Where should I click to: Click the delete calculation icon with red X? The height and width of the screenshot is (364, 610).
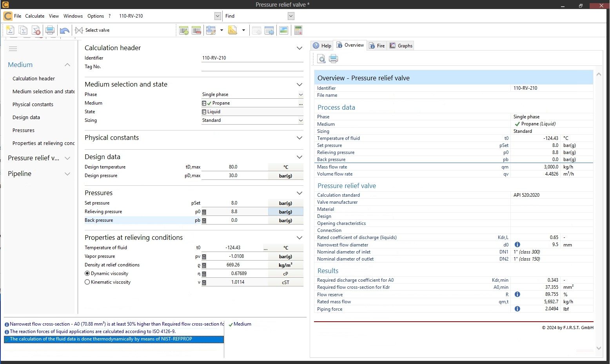click(36, 30)
